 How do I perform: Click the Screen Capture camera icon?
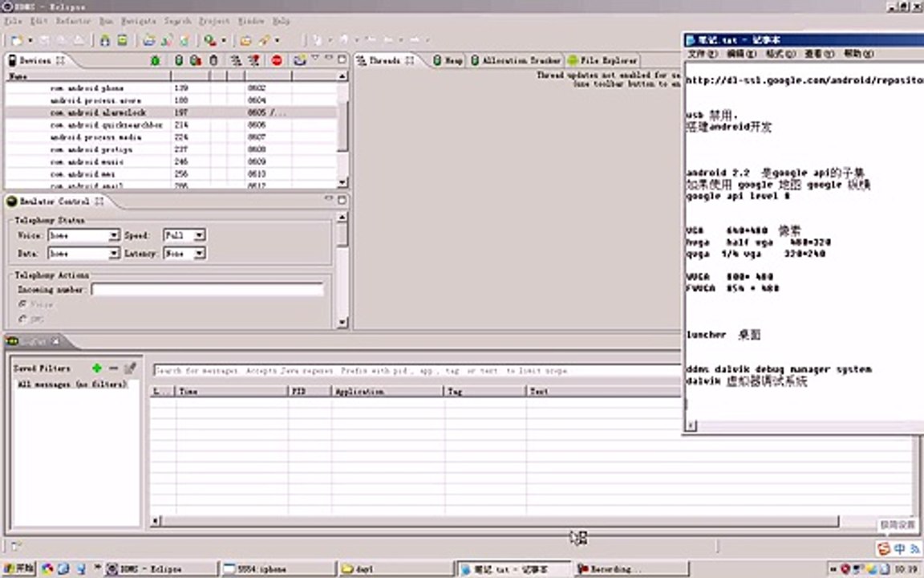(300, 60)
